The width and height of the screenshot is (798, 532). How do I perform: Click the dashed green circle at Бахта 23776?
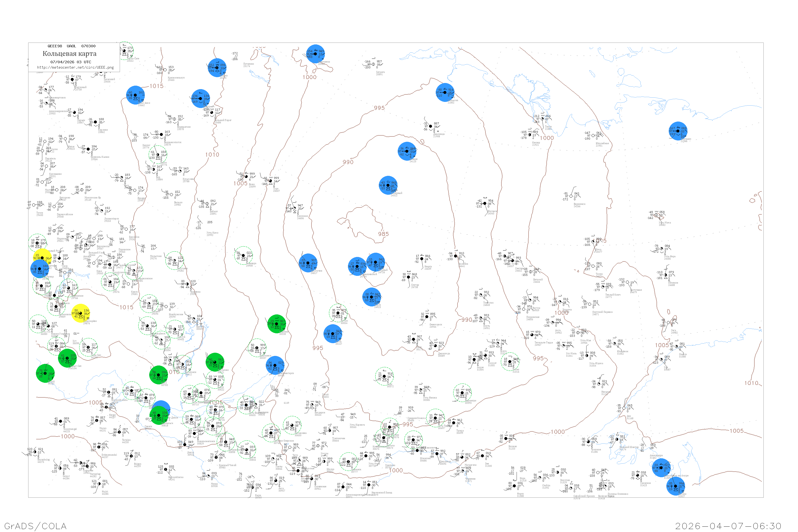[158, 155]
